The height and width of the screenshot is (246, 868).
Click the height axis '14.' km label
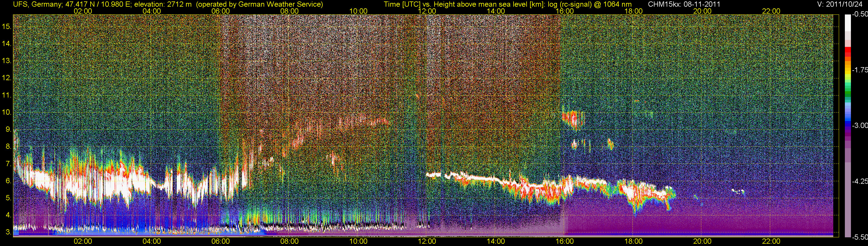pyautogui.click(x=6, y=43)
